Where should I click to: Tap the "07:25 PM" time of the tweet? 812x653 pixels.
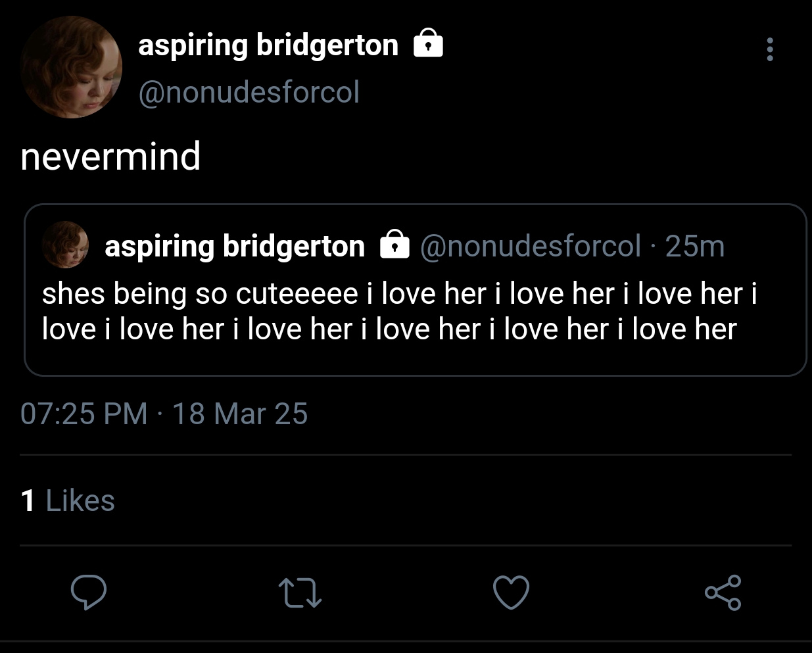coord(84,414)
